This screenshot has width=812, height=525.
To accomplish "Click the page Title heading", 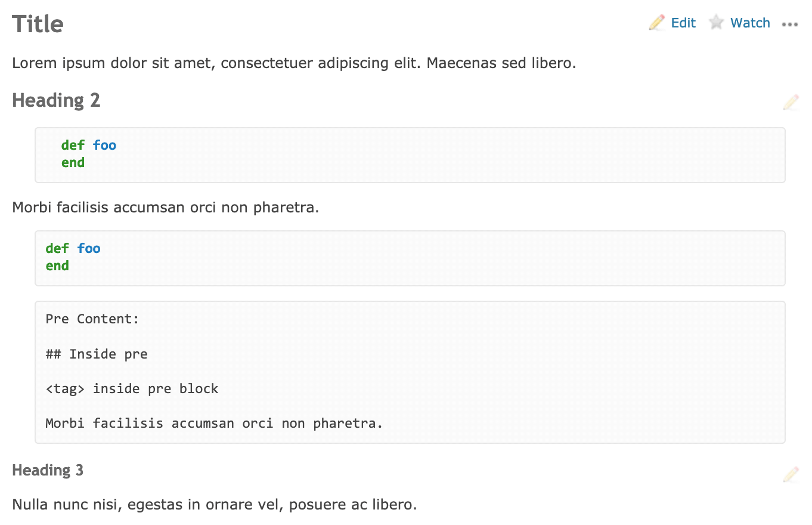I will pos(38,24).
